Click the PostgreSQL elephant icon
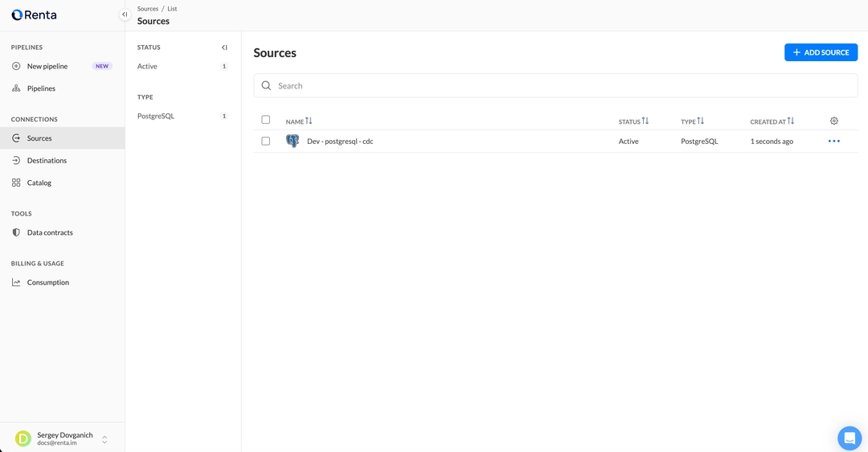The image size is (868, 452). 293,141
